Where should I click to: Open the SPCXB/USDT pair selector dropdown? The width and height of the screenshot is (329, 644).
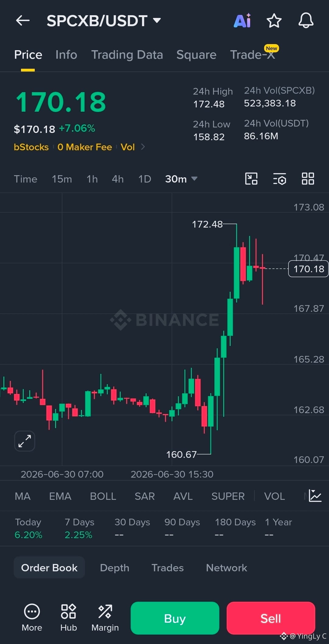pyautogui.click(x=104, y=21)
